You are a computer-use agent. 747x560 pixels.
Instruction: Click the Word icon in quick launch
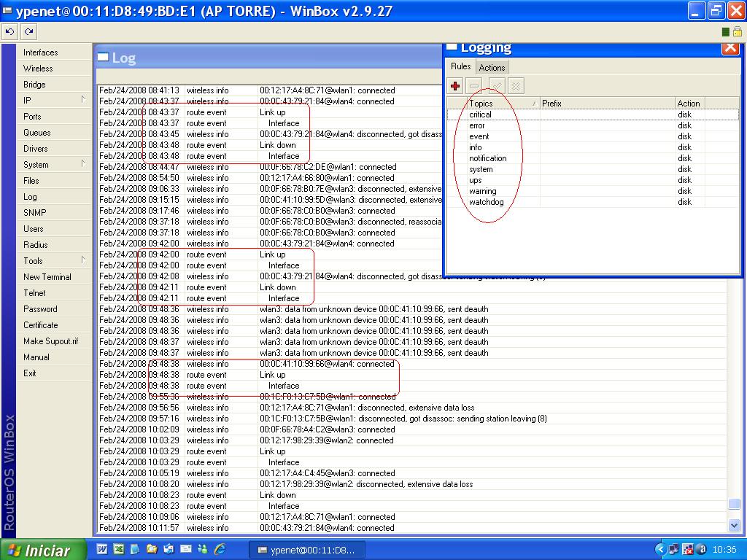[x=102, y=549]
